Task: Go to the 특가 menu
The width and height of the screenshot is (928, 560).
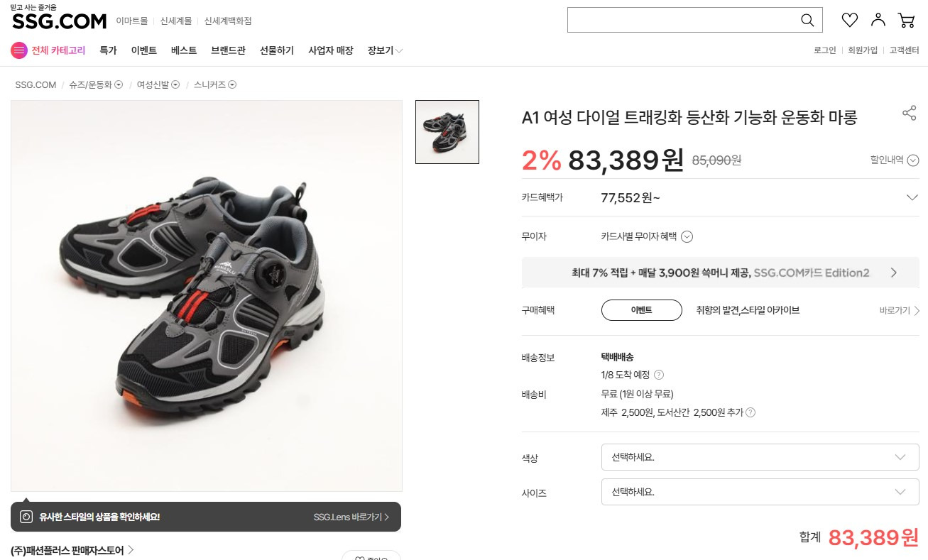Action: coord(108,50)
